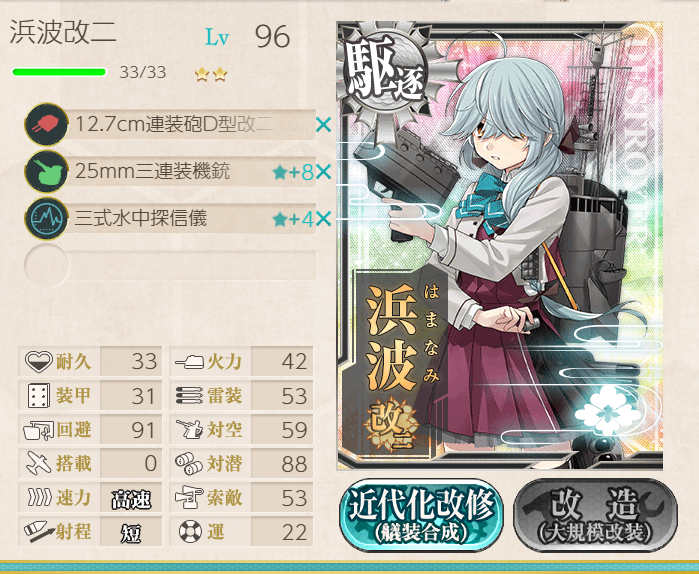Click the 対潜 depth charge icon
The image size is (699, 574).
click(x=189, y=463)
